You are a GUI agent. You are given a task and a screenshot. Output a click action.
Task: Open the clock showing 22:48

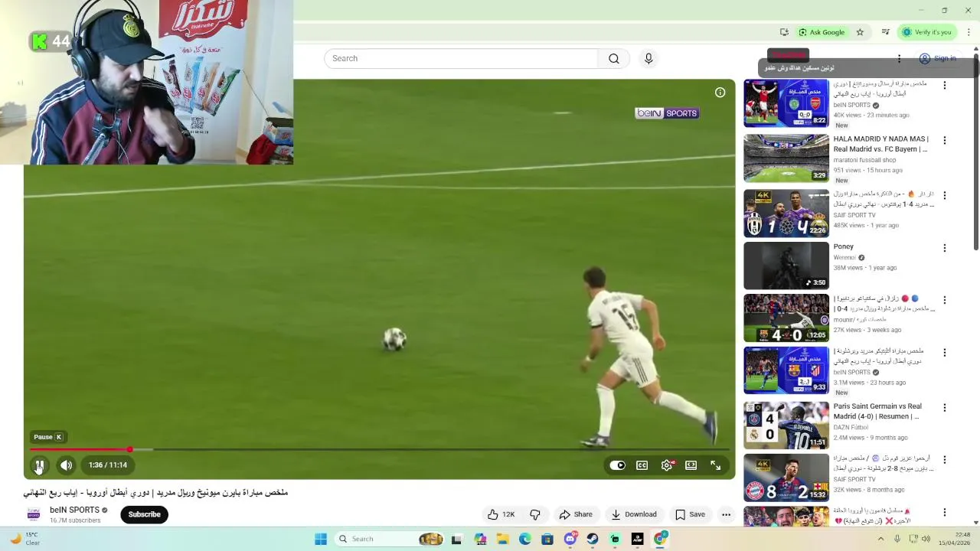955,539
